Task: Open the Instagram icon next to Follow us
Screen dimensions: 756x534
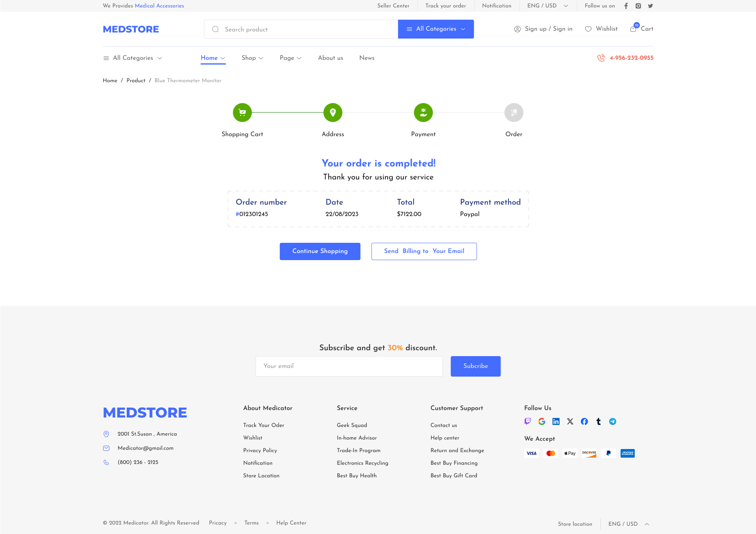Action: click(638, 6)
